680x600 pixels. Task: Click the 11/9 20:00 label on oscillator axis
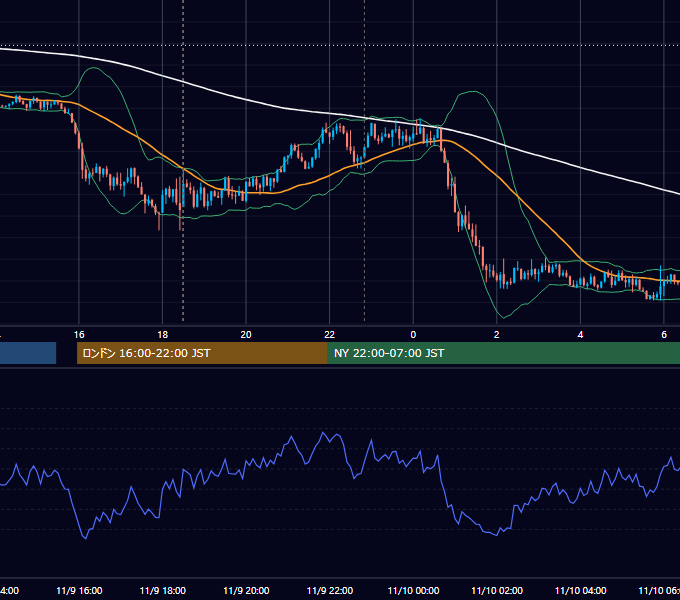click(x=246, y=590)
